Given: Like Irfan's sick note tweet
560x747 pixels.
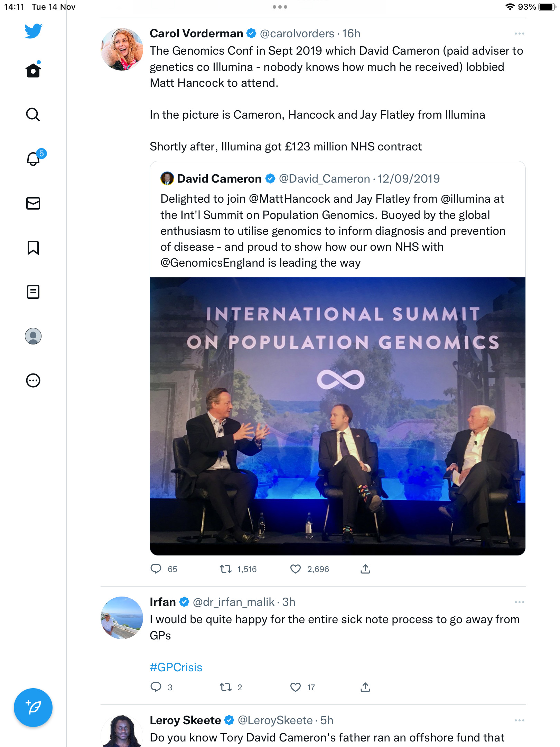Looking at the screenshot, I should (296, 687).
